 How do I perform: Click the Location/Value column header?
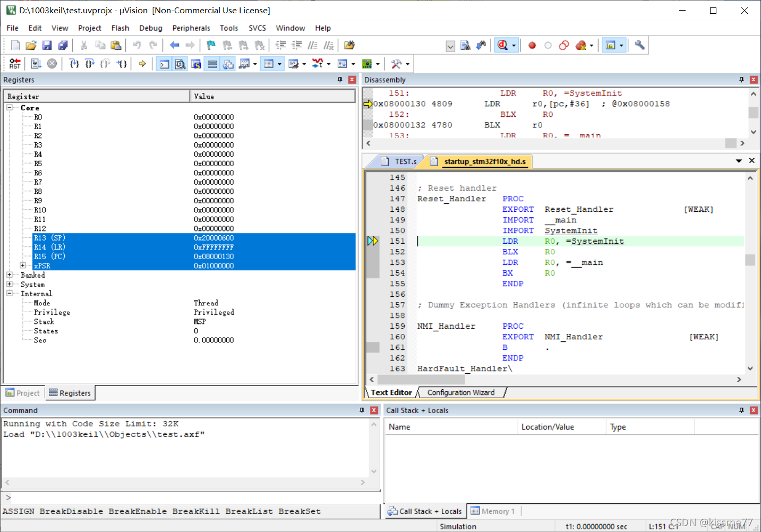[561, 427]
